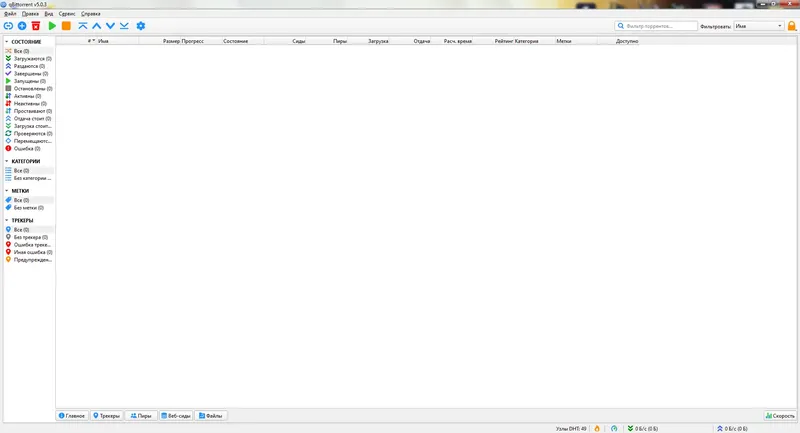Select the Загружаются (0) status filter
Screen dimensions: 800x433
[29, 59]
